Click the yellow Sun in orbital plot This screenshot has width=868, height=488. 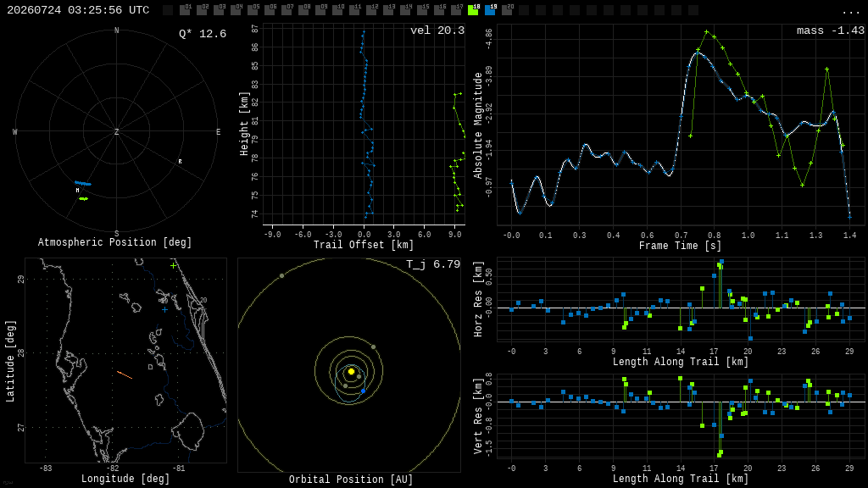click(x=351, y=371)
